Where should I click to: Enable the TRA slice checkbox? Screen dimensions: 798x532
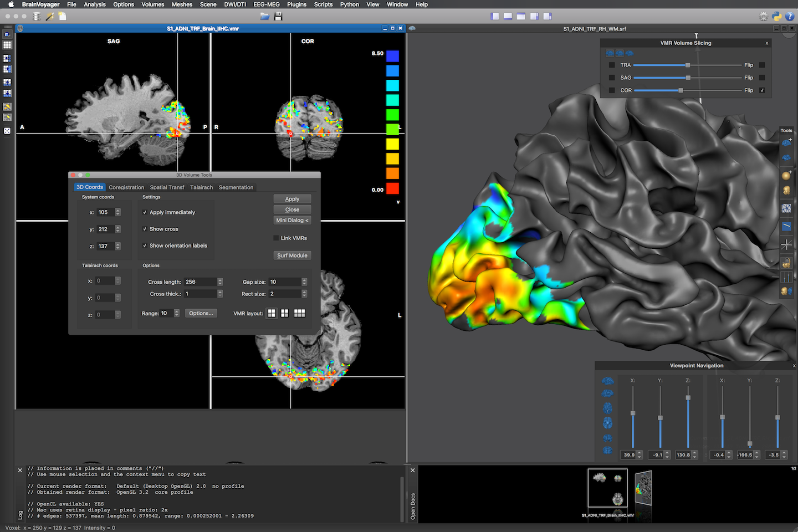(612, 65)
